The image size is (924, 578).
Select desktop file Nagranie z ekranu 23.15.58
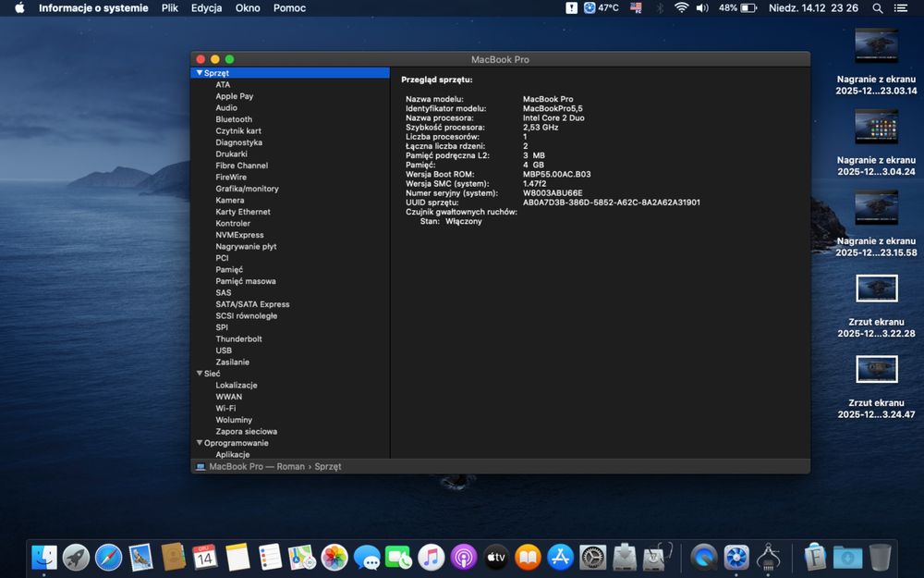[x=876, y=223]
